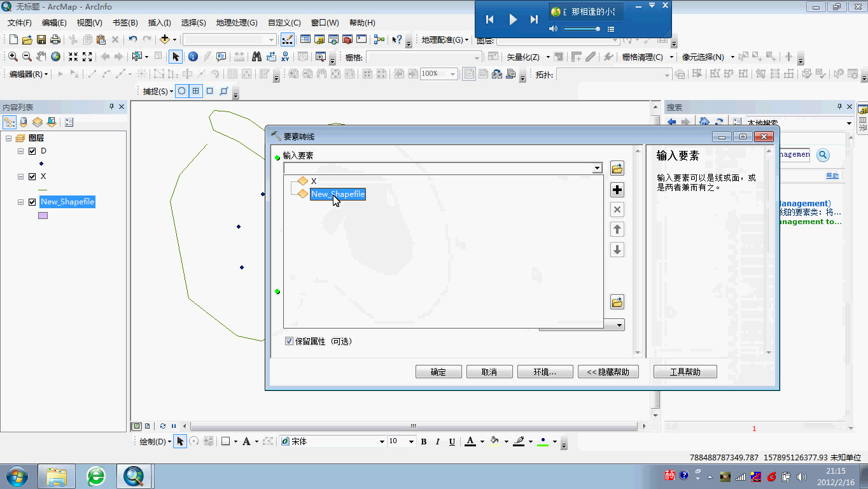This screenshot has height=489, width=868.
Task: Click the Find binoculars tool
Action: click(x=256, y=56)
